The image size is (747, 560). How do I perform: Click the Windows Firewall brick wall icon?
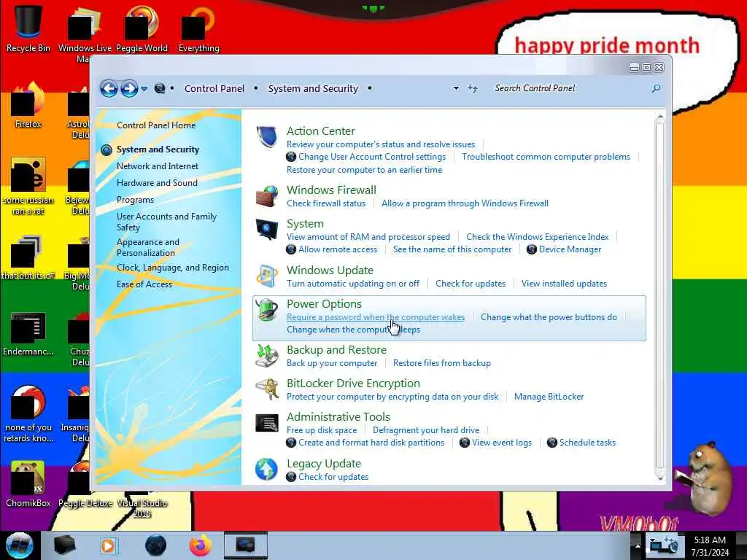pyautogui.click(x=266, y=195)
